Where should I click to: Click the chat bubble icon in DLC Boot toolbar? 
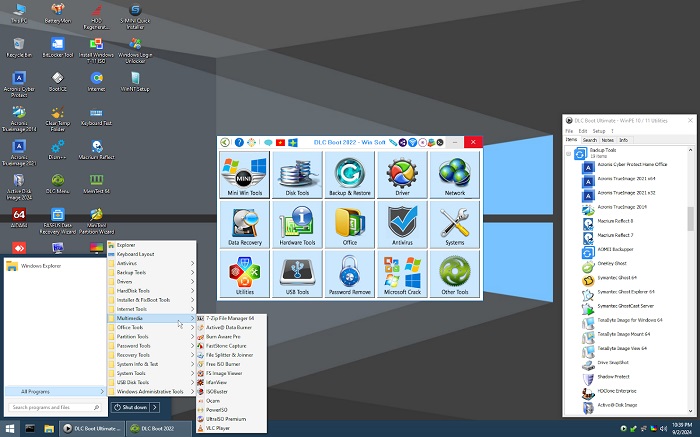[x=268, y=142]
